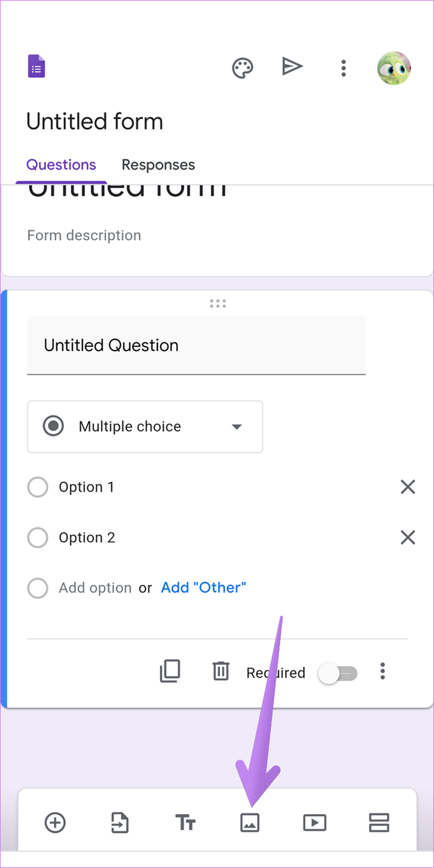
Task: Duplicate the Untitled Question
Action: 170,671
